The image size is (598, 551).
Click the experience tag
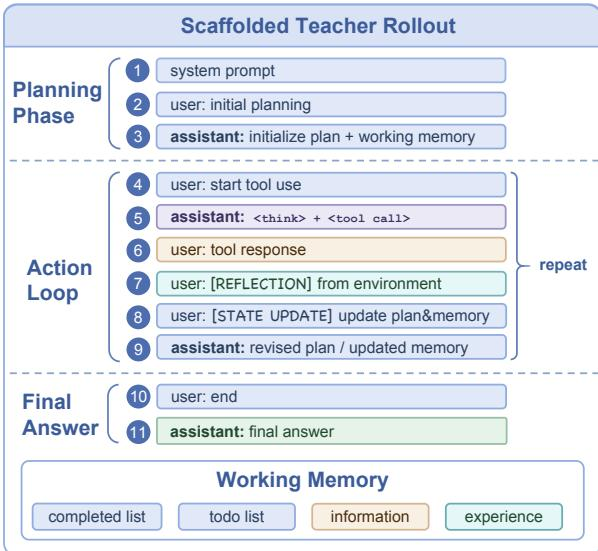[x=503, y=517]
